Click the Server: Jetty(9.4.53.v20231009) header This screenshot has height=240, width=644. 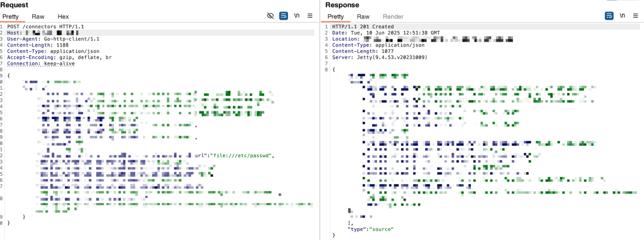[x=380, y=57]
